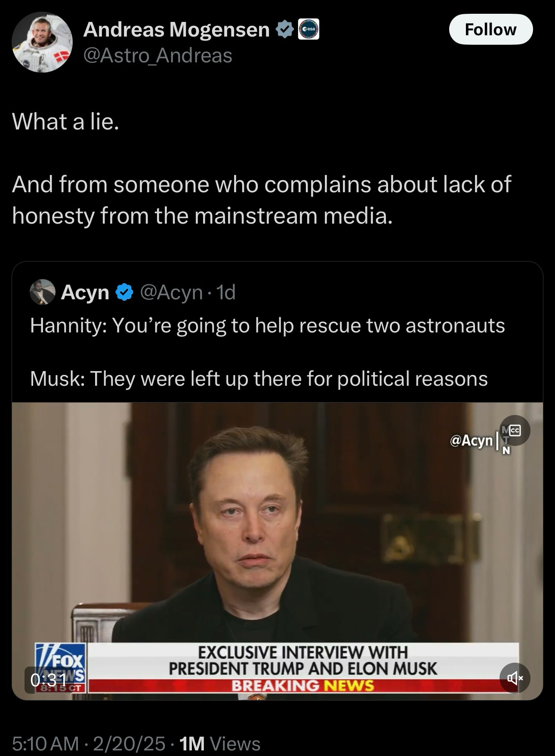This screenshot has width=555, height=756.
Task: Toggle closed captions with the CC icon
Action: point(515,430)
